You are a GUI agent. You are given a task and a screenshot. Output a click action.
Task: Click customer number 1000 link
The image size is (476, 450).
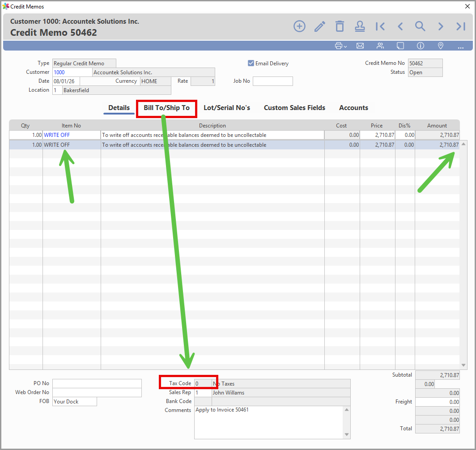[59, 72]
